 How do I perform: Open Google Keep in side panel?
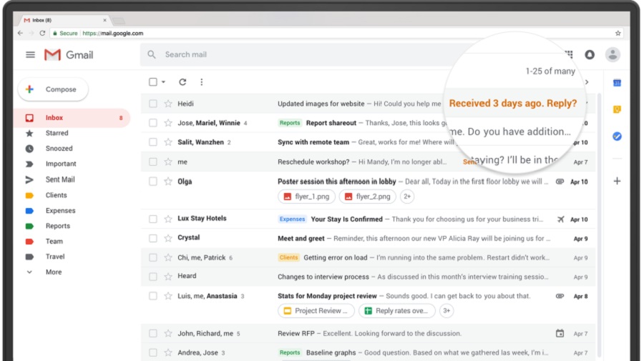(x=617, y=109)
